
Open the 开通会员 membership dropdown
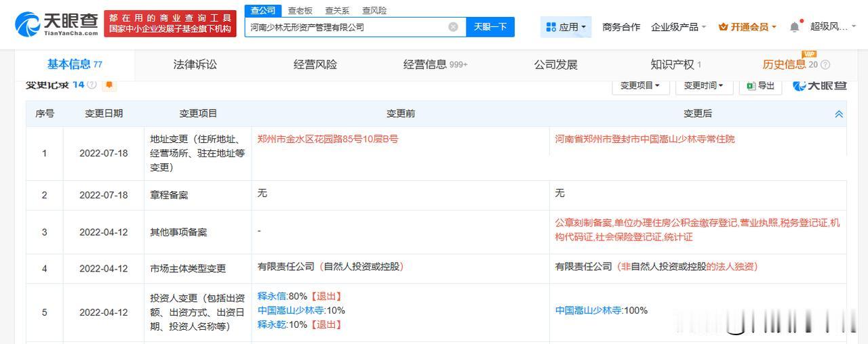747,27
